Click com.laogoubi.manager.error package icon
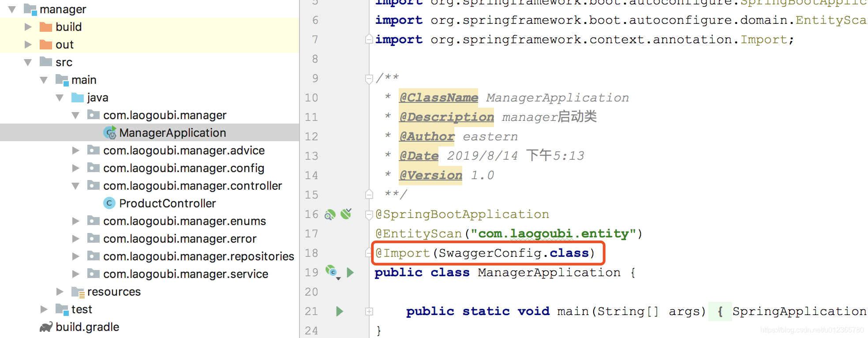The height and width of the screenshot is (338, 868). point(93,238)
